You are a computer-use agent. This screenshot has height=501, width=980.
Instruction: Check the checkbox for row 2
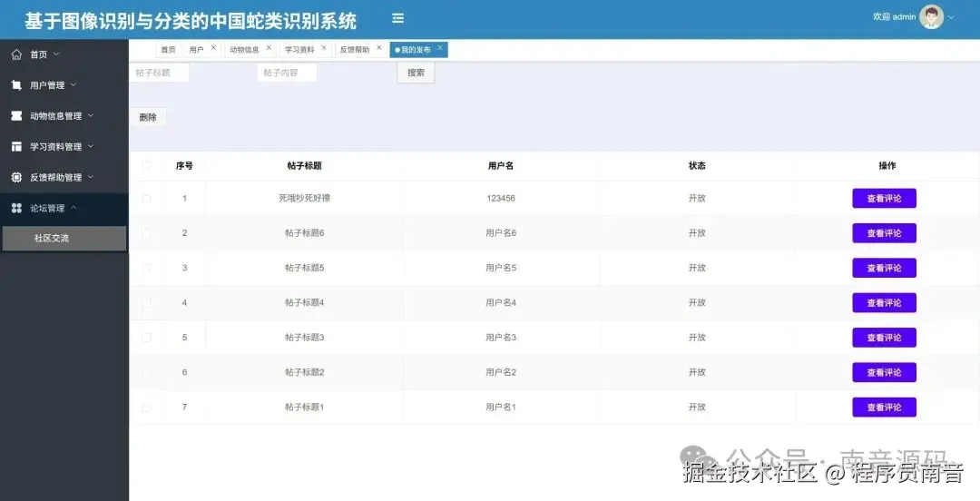(146, 232)
